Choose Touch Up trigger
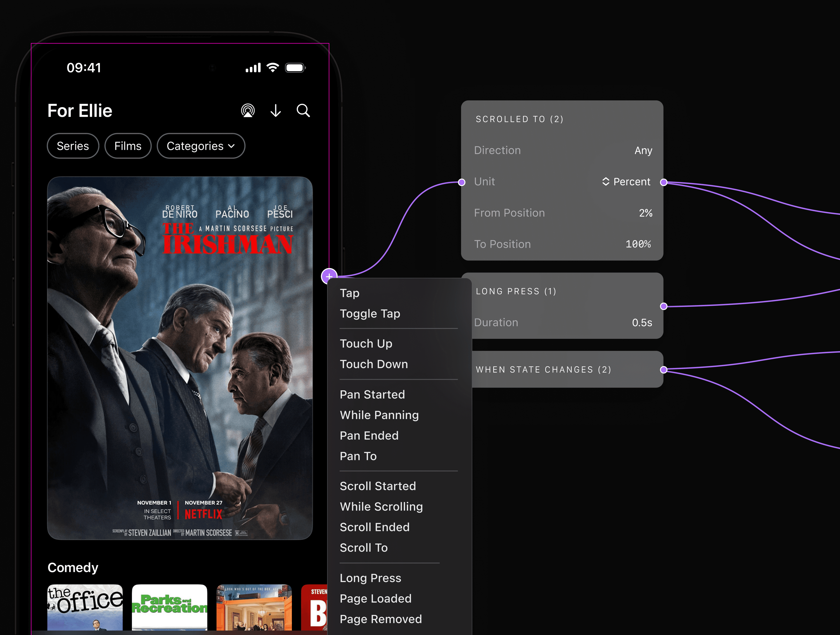Screen dimensions: 840x635 366,344
